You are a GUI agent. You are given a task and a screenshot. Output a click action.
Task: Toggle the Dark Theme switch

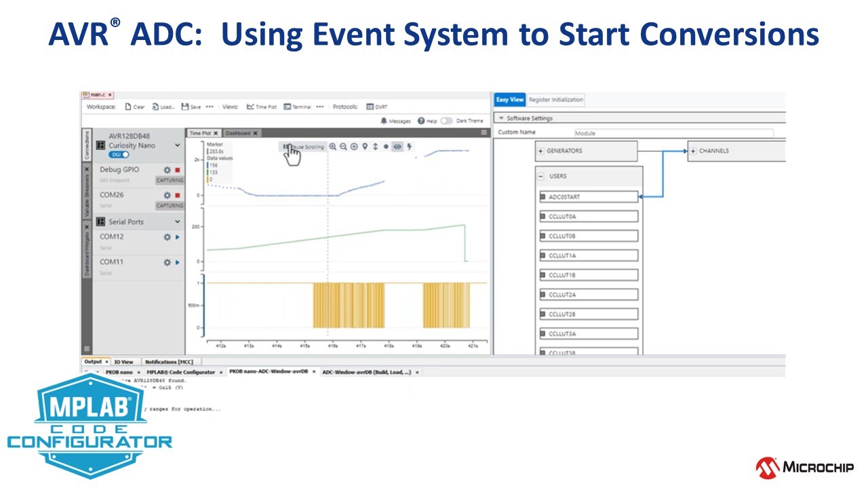click(x=446, y=121)
